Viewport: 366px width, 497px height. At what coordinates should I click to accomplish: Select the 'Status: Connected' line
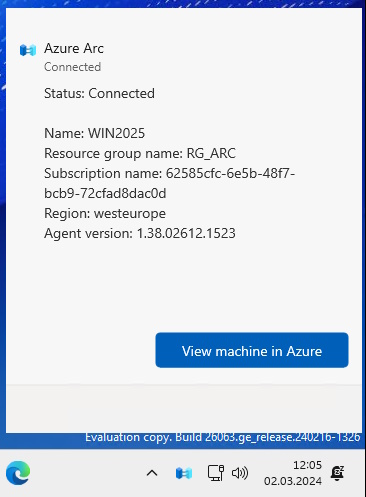click(x=99, y=93)
